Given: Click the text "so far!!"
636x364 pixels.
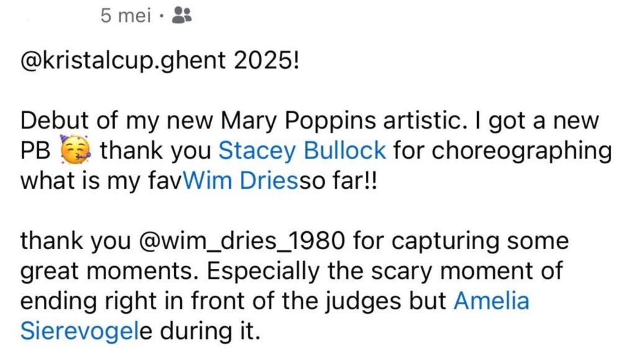Looking at the screenshot, I should 338,181.
